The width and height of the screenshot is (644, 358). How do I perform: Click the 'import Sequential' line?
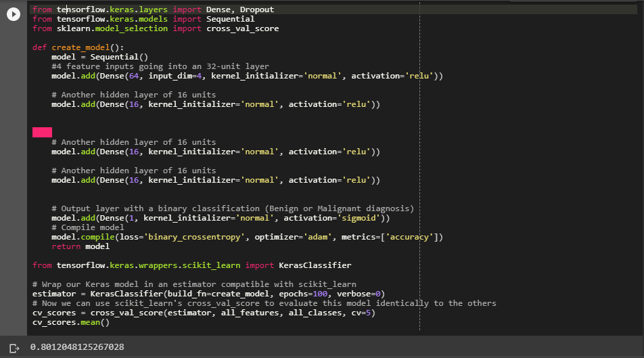pos(143,19)
